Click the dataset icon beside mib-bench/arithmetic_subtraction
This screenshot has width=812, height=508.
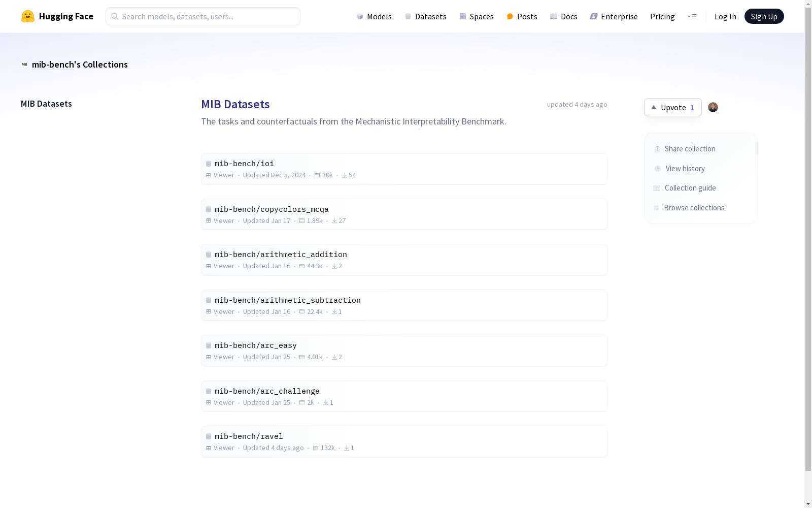pos(209,300)
